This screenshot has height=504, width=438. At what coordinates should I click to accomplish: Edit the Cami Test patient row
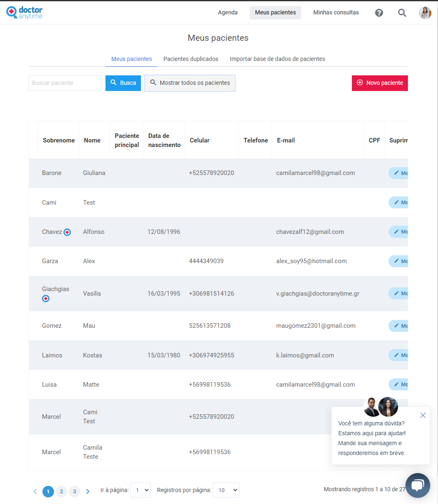click(398, 202)
